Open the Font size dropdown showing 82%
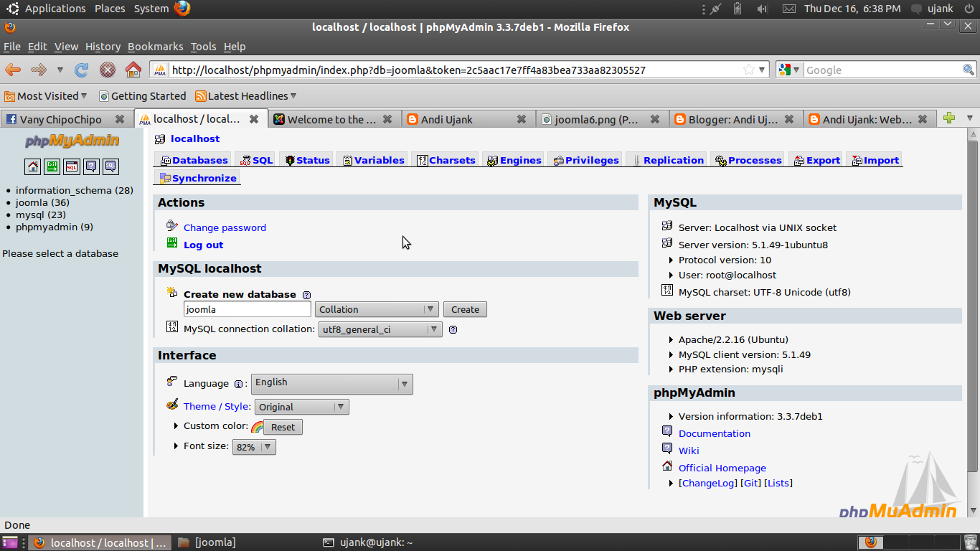The image size is (980, 551). 254,447
